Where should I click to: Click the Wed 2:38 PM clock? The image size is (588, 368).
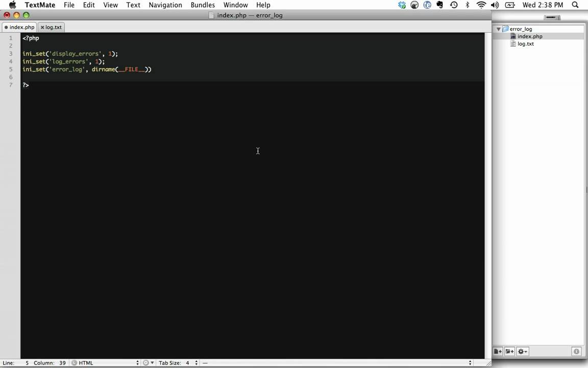(x=543, y=5)
